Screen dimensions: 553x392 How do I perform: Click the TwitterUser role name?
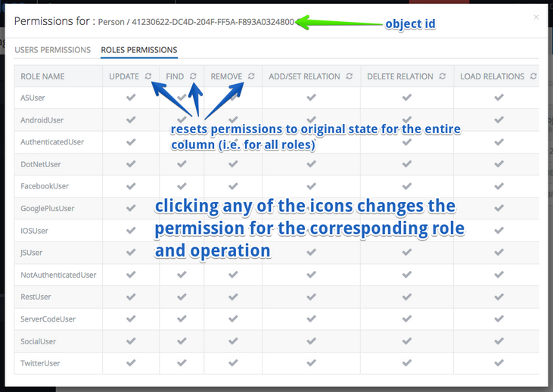[x=40, y=363]
